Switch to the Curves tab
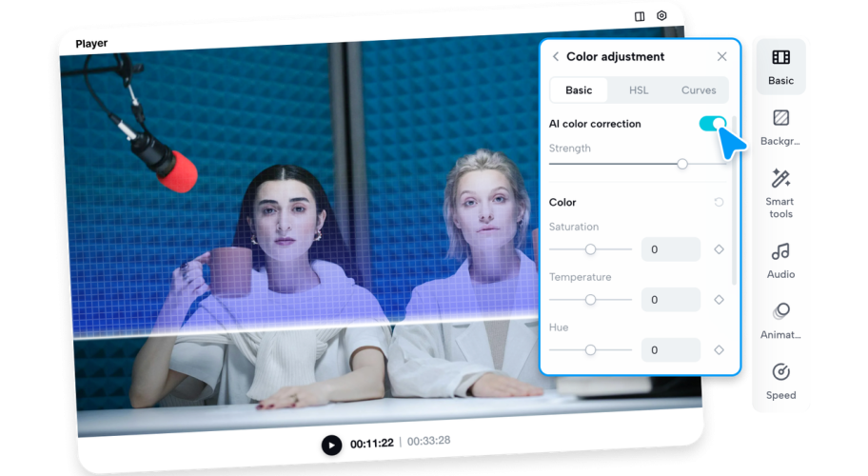The image size is (868, 476). pyautogui.click(x=699, y=90)
